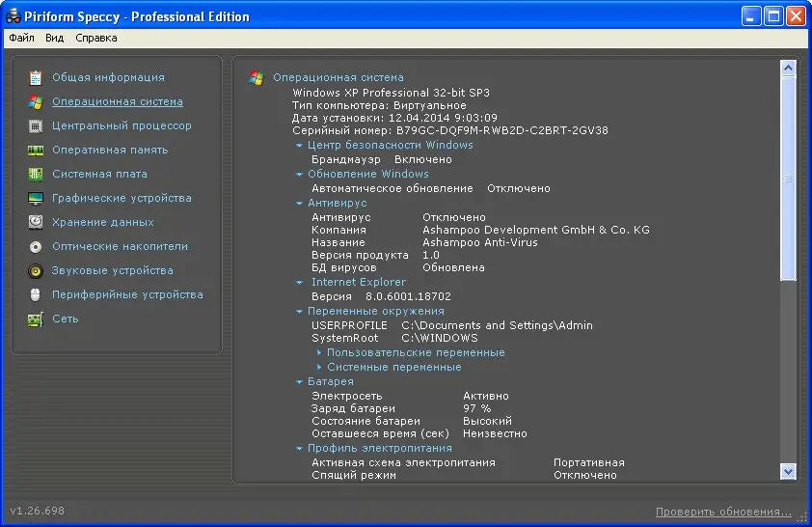Click the Windows flag icon beside Операционная система in sidebar
This screenshot has height=527, width=812.
pos(36,101)
